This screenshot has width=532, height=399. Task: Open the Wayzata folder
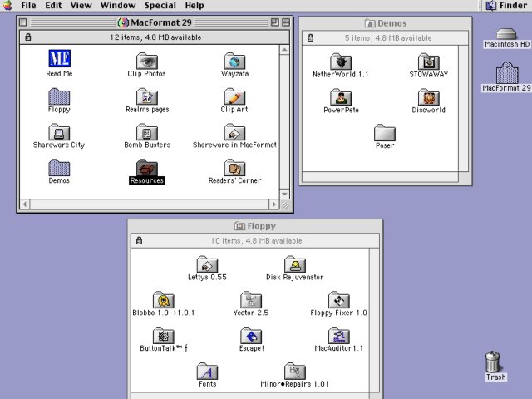click(x=234, y=61)
